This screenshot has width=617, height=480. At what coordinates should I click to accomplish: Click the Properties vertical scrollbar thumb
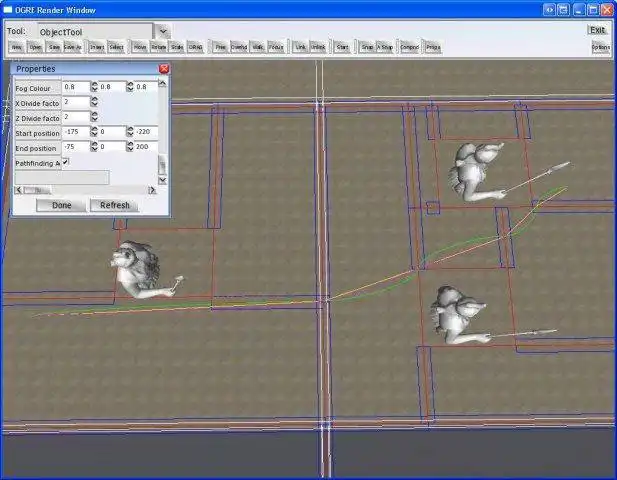click(x=163, y=165)
